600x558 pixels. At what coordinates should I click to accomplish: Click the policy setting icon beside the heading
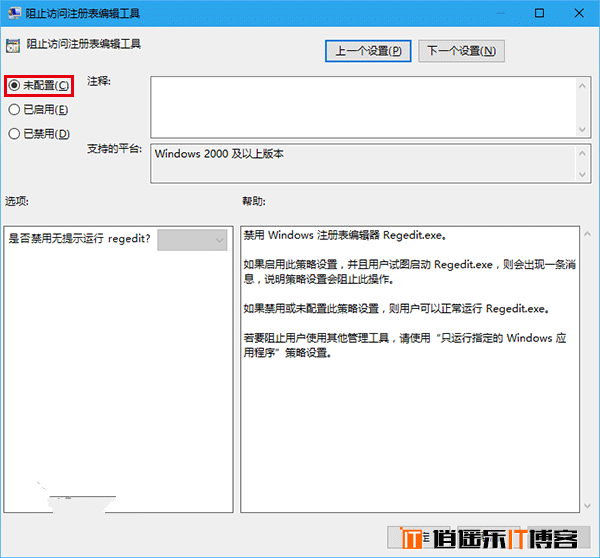[13, 46]
